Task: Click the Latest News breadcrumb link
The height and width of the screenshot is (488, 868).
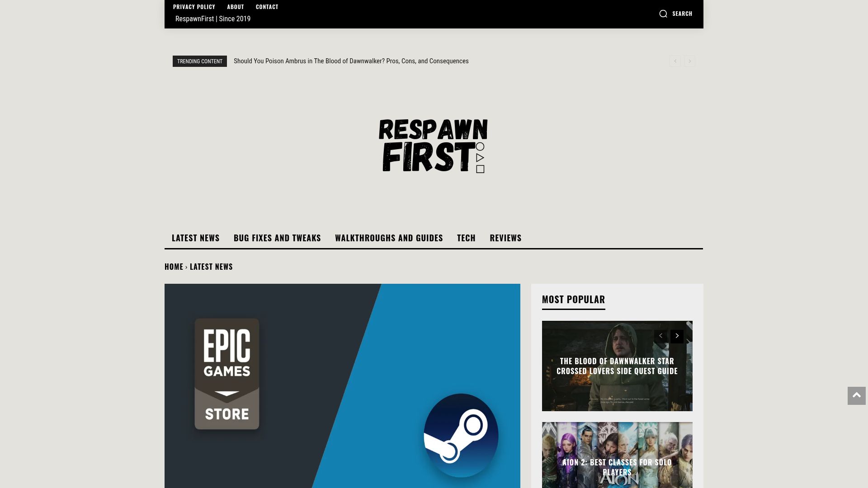Action: pyautogui.click(x=211, y=267)
